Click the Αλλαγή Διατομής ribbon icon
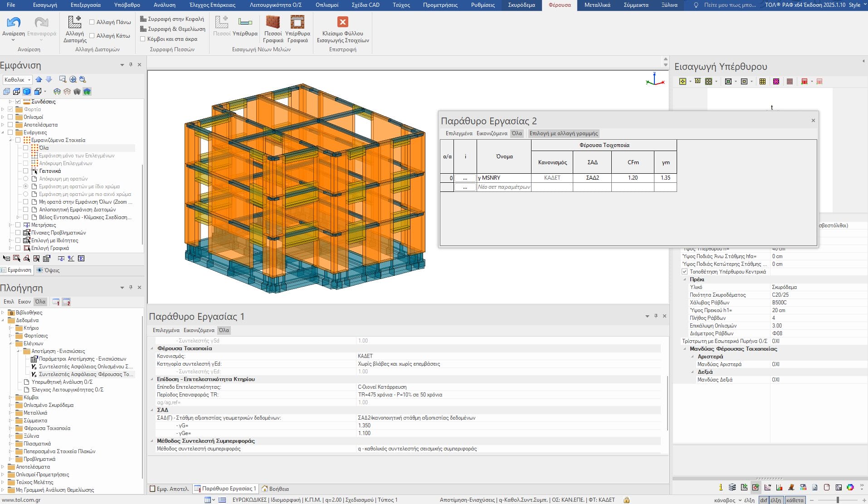 pyautogui.click(x=74, y=22)
